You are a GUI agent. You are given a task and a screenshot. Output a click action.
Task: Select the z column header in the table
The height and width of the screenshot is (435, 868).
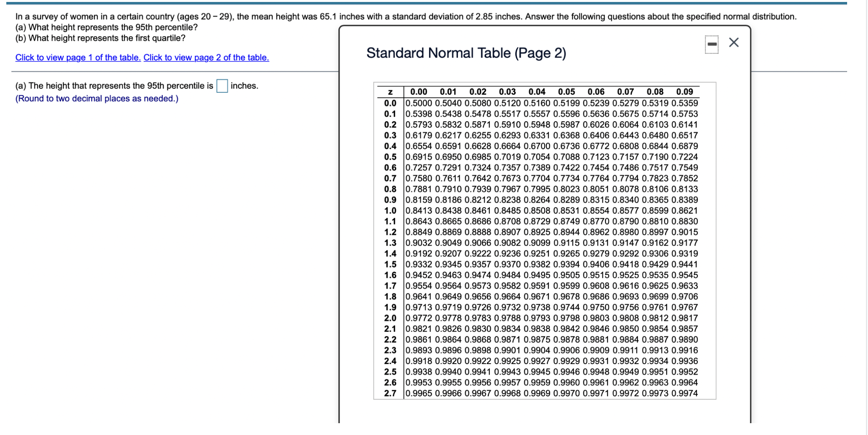point(390,91)
